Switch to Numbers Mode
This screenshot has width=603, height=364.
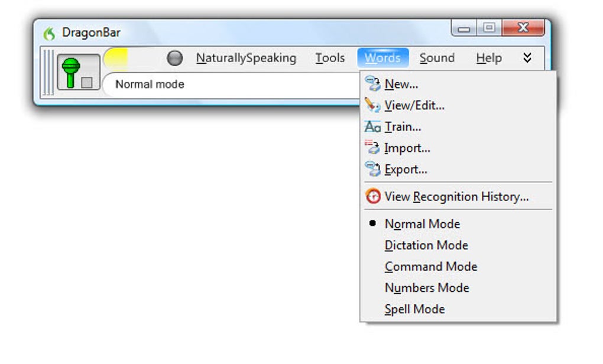click(x=458, y=288)
